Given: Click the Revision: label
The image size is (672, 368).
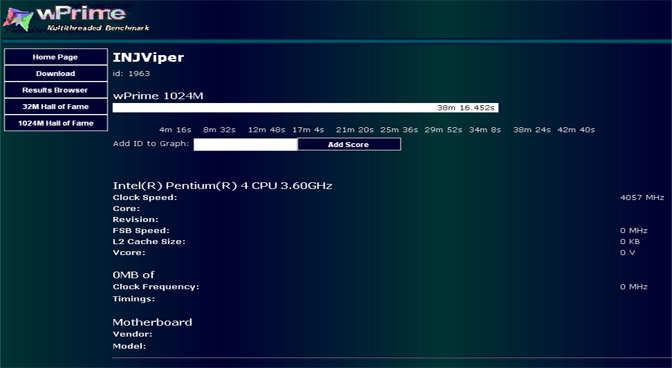Looking at the screenshot, I should click(135, 220).
